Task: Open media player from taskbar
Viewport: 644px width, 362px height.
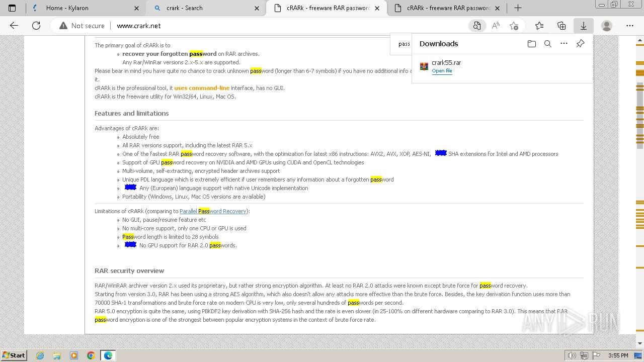Action: 74,355
